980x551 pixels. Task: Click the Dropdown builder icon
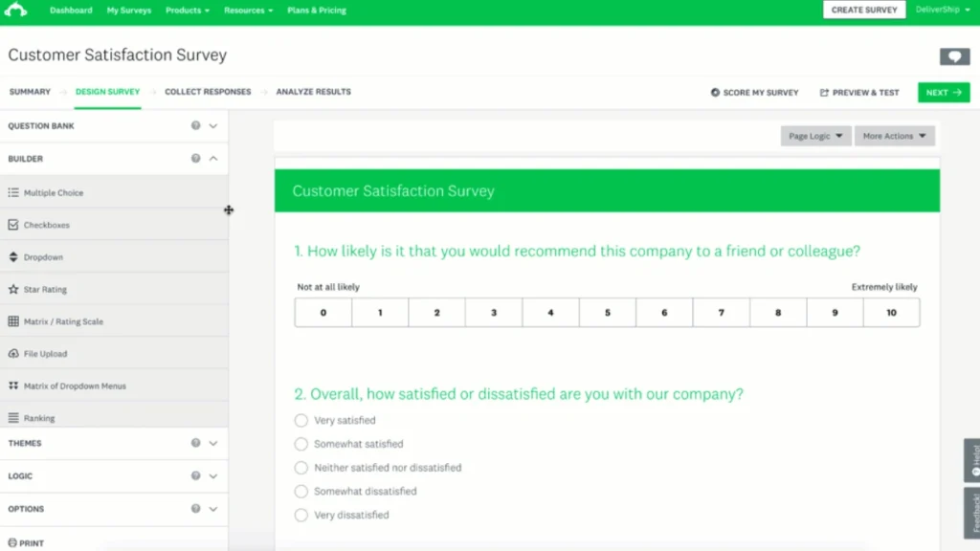13,256
